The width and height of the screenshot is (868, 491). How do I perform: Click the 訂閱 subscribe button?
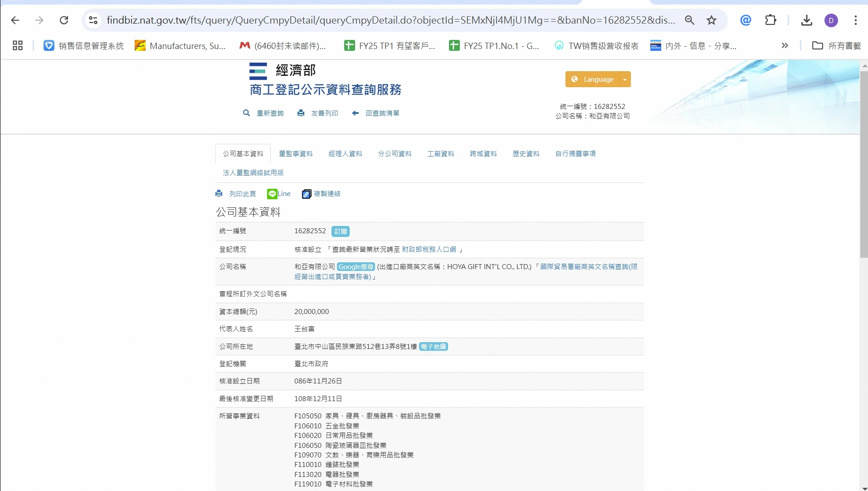(x=340, y=231)
